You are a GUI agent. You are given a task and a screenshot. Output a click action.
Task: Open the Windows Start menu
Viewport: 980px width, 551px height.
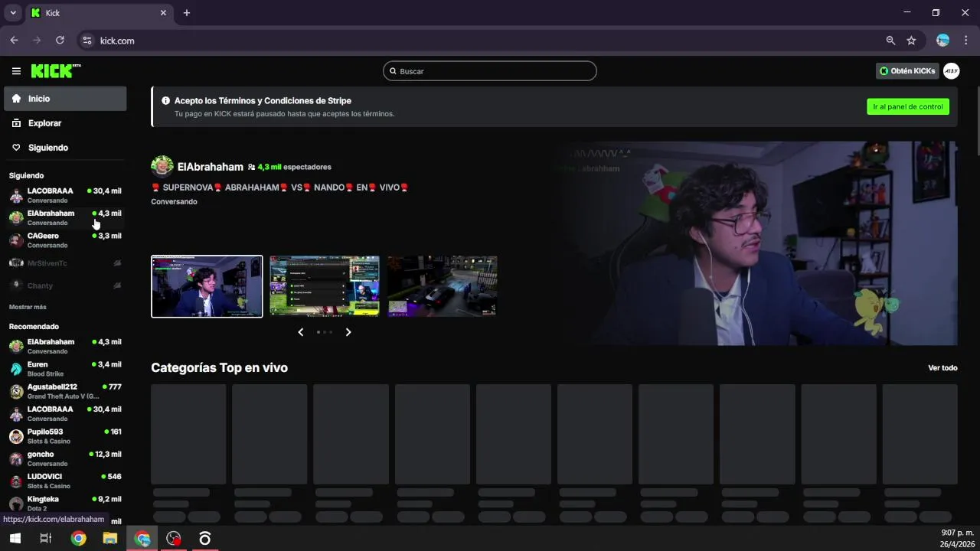tap(15, 539)
